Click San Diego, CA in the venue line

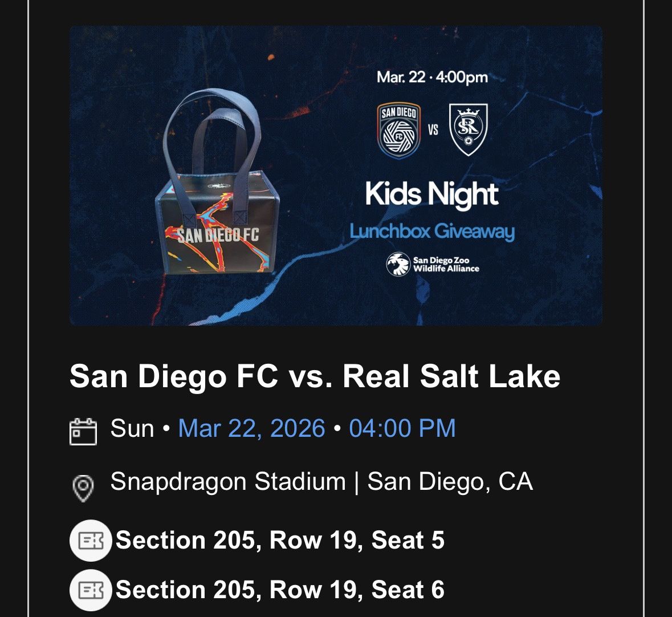tap(450, 482)
